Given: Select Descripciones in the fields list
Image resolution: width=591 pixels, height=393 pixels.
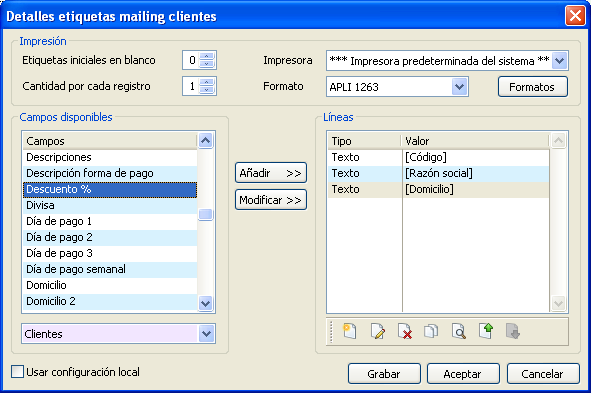Looking at the screenshot, I should 110,157.
